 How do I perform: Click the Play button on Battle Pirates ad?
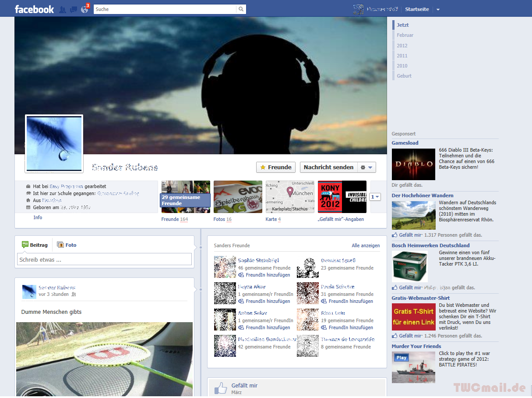[402, 358]
